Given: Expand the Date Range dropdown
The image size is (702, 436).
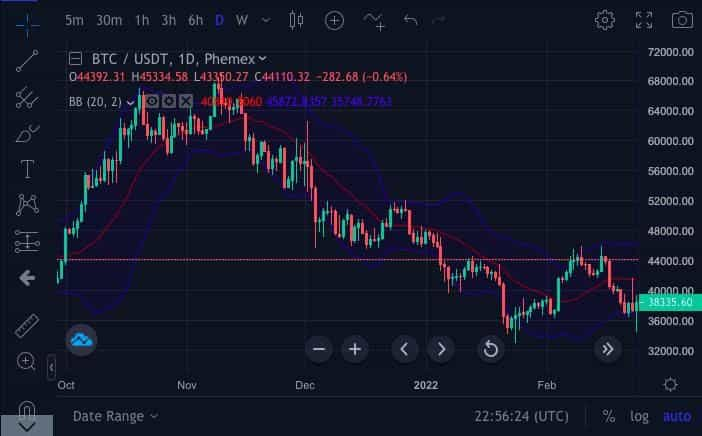Looking at the screenshot, I should pos(115,416).
